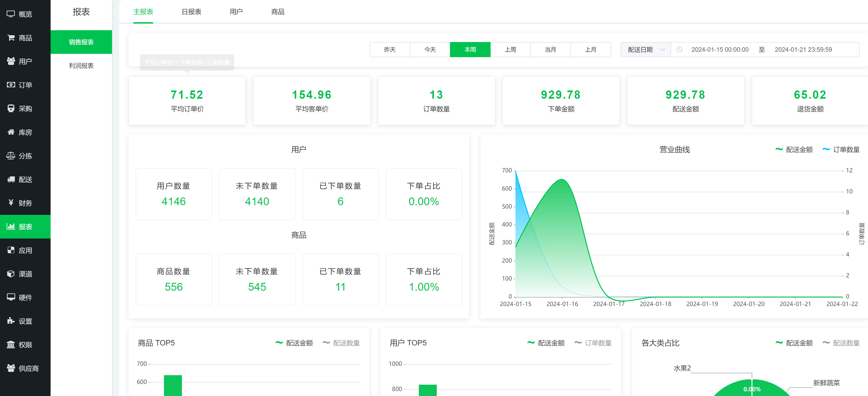Screen dimensions: 868x396
Task: Switch to the 商品 top tab
Action: pyautogui.click(x=278, y=12)
